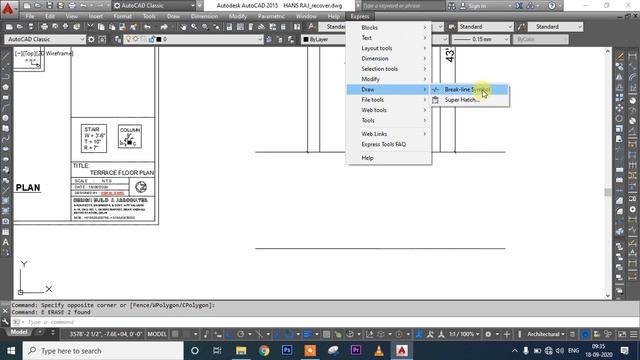640x360 pixels.
Task: Open the AutoCAD application menu red A
Action: [8, 8]
